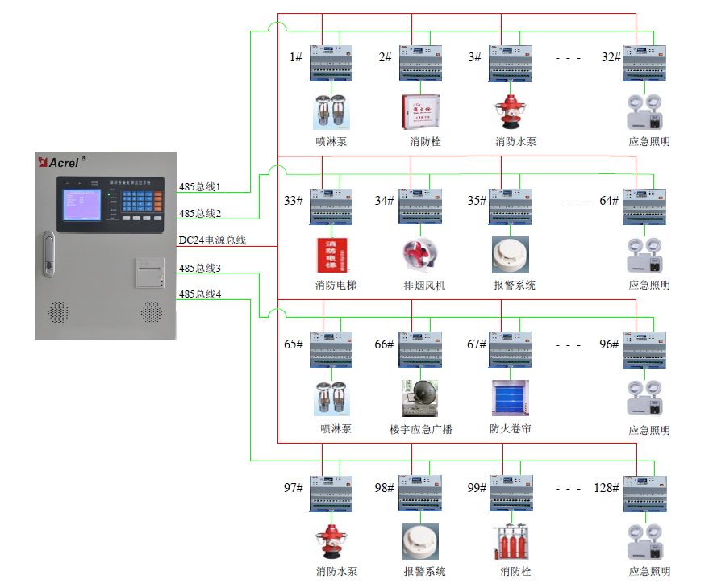Select the 消防栓 hydrant box under module 2#
The width and height of the screenshot is (713, 588).
(421, 111)
